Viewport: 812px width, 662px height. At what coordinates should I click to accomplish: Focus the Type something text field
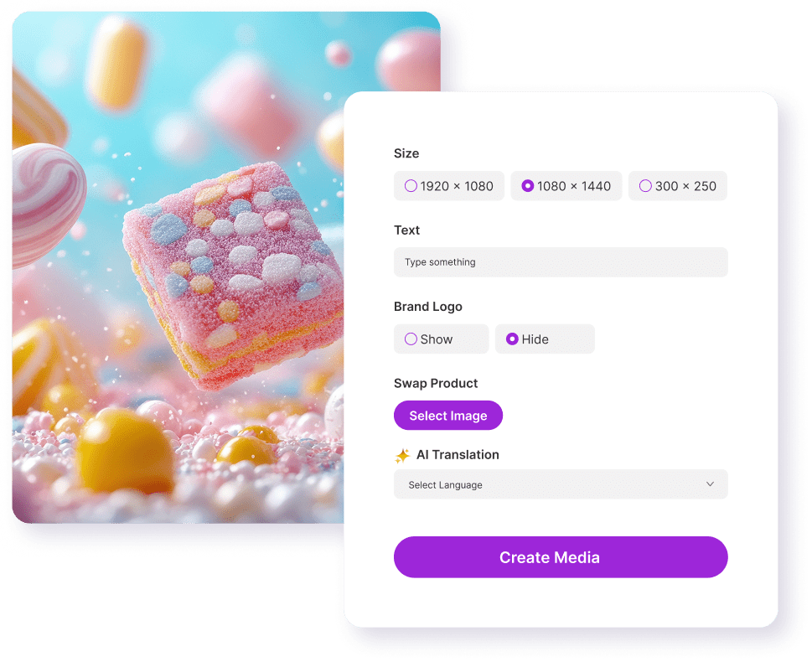(561, 262)
